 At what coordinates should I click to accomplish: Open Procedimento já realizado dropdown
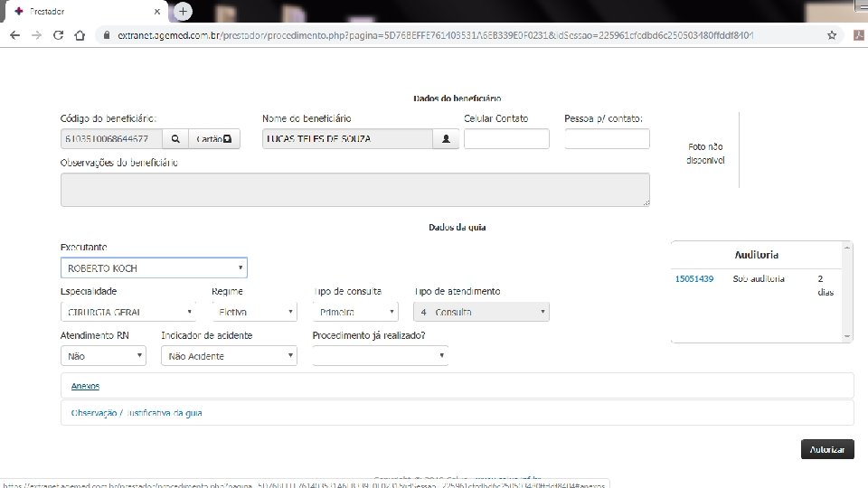[x=381, y=356]
